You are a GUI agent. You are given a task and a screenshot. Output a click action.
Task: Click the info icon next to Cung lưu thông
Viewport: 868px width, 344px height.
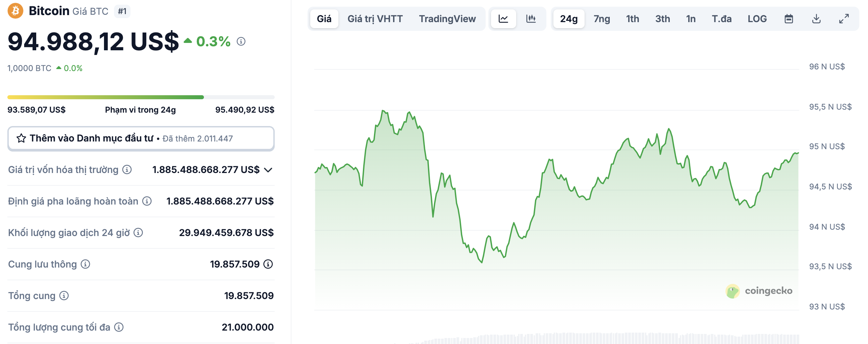pyautogui.click(x=85, y=264)
